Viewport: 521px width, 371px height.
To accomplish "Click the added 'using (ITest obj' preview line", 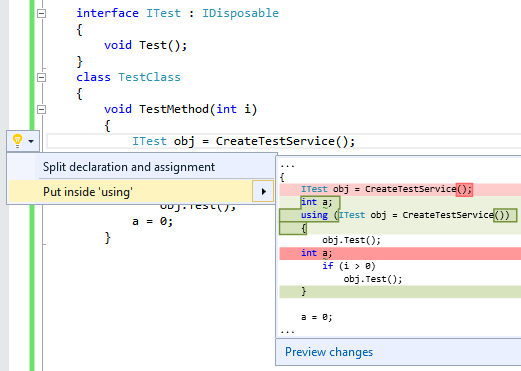I will 400,215.
